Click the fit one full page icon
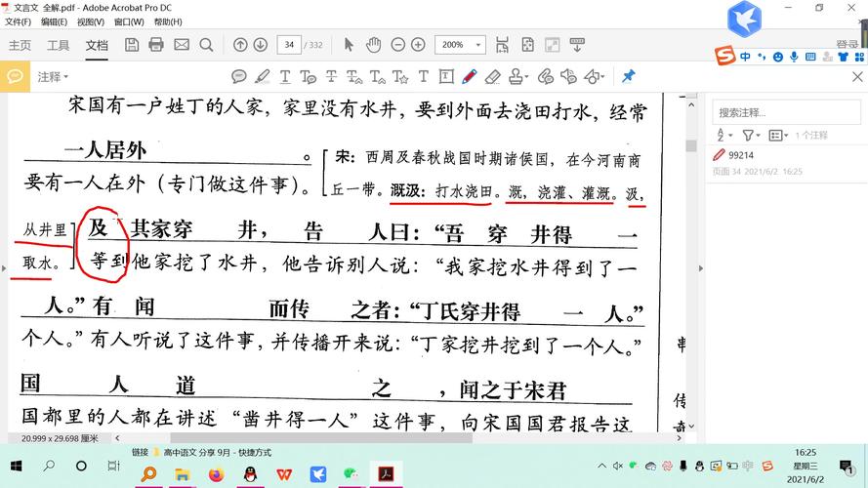The width and height of the screenshot is (868, 488). (x=527, y=45)
